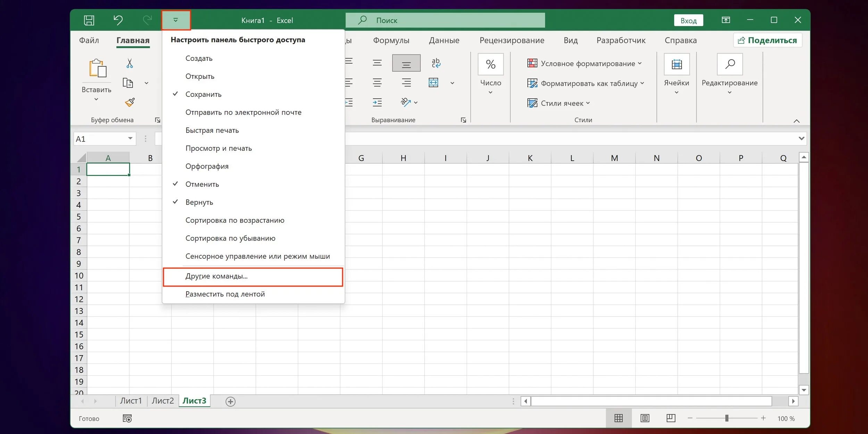This screenshot has width=868, height=434.
Task: Click the zoom slider handle
Action: (726, 418)
